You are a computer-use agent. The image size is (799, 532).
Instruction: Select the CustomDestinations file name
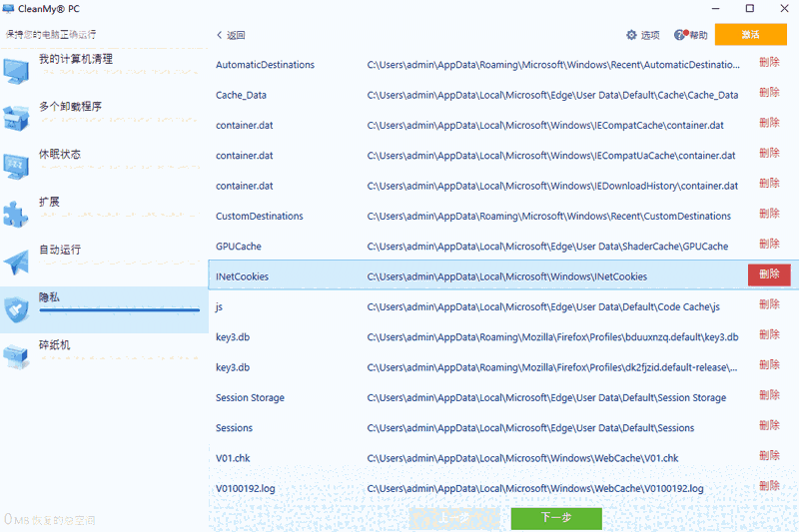[260, 216]
